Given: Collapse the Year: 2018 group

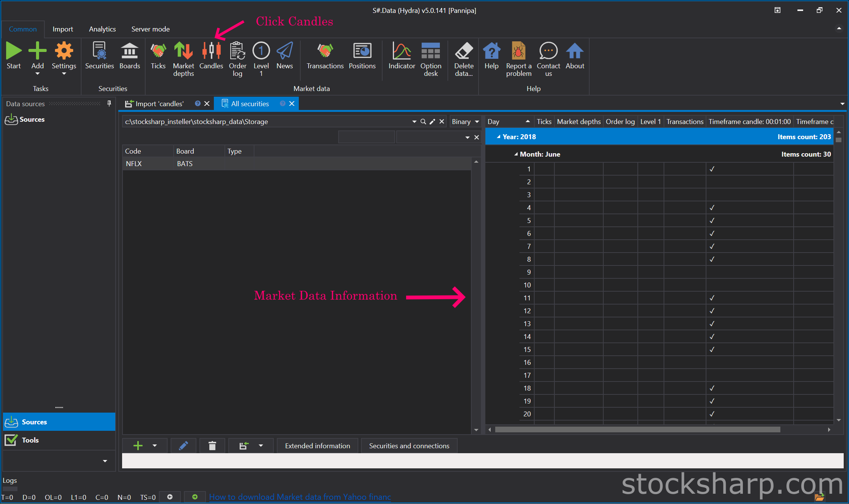Looking at the screenshot, I should coord(499,137).
